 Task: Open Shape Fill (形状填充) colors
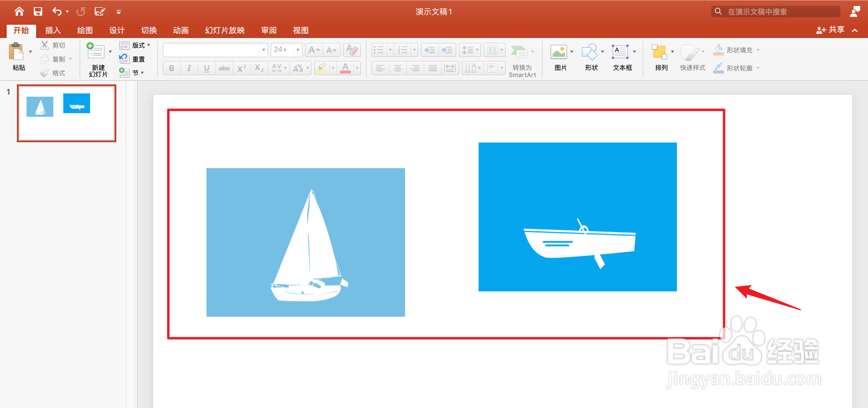[x=736, y=50]
